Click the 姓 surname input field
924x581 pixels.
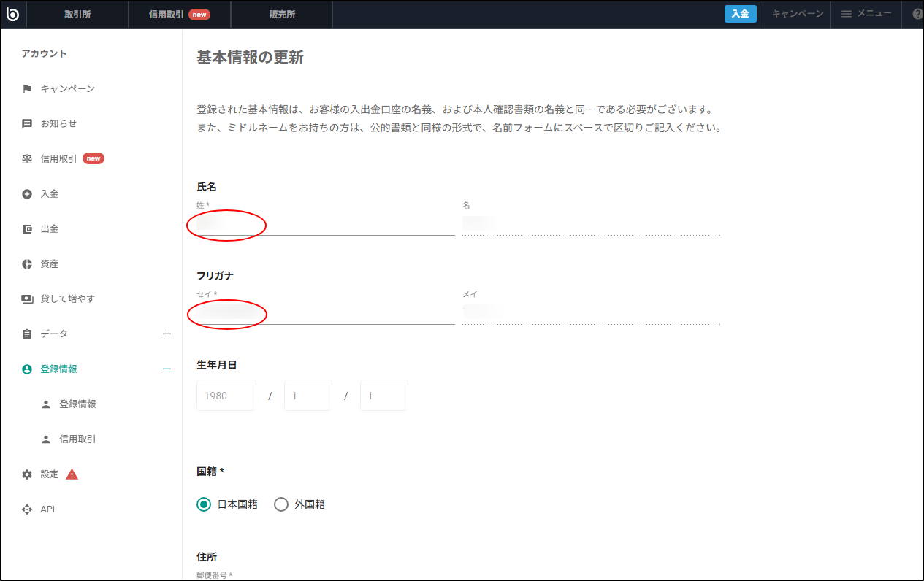[326, 223]
